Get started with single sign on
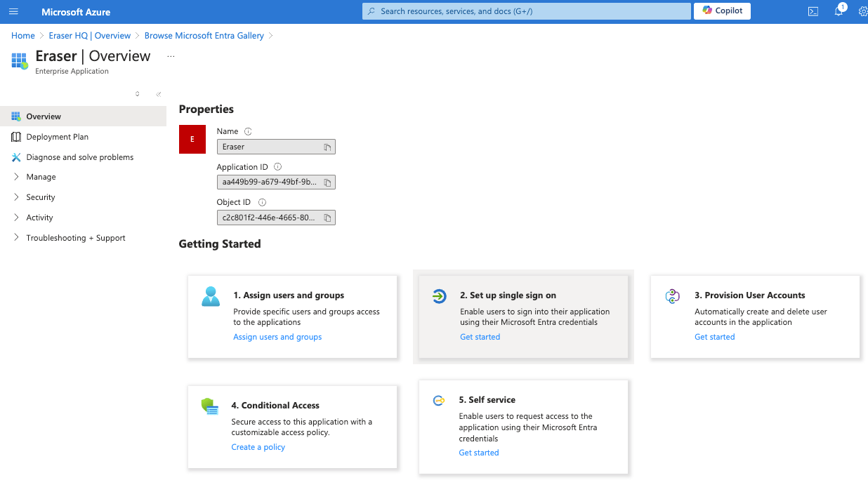The width and height of the screenshot is (868, 480). coord(480,337)
